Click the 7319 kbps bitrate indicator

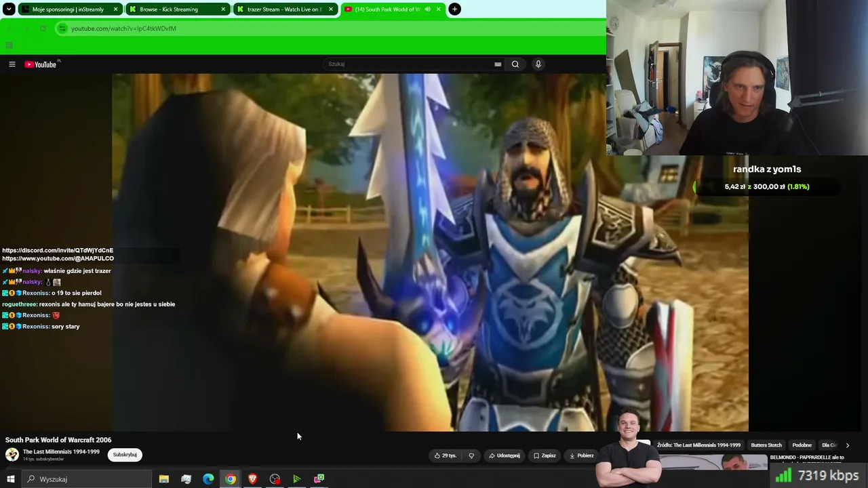click(819, 476)
